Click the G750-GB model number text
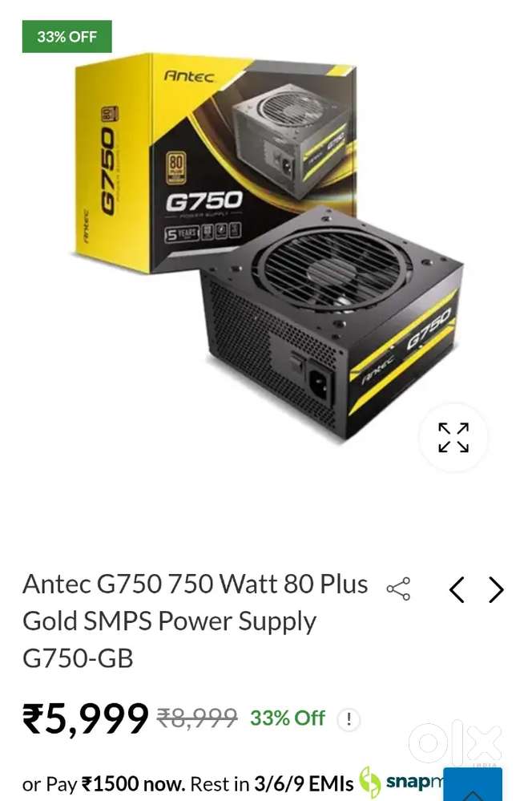The width and height of the screenshot is (532, 801). coord(78,658)
